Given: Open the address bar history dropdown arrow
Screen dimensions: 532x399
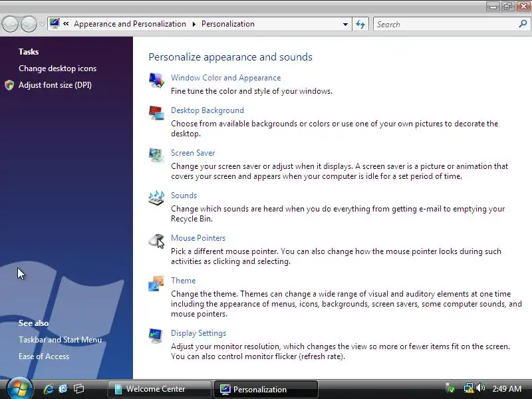Looking at the screenshot, I should point(345,24).
